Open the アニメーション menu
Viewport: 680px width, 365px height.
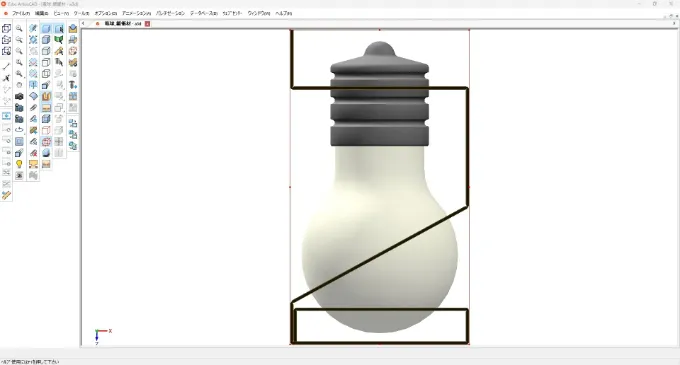point(137,13)
